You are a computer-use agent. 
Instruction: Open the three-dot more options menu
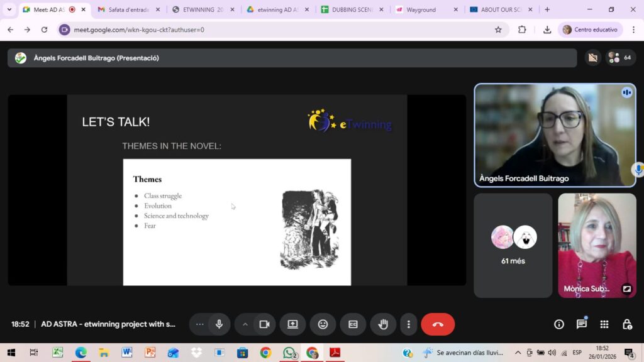[409, 324]
